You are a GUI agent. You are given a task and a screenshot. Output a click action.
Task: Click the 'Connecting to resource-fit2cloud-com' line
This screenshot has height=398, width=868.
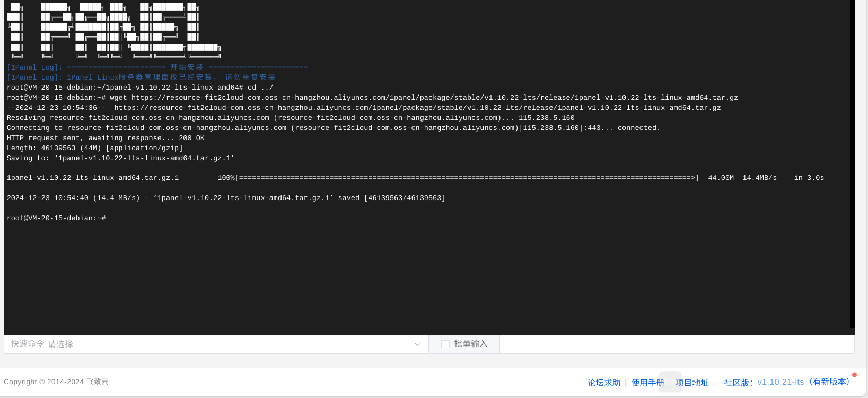[334, 128]
